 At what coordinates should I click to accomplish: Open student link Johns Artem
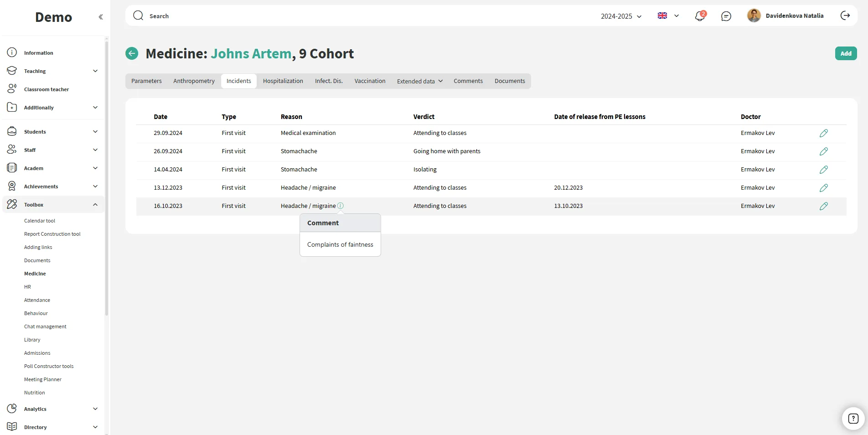[x=251, y=54]
